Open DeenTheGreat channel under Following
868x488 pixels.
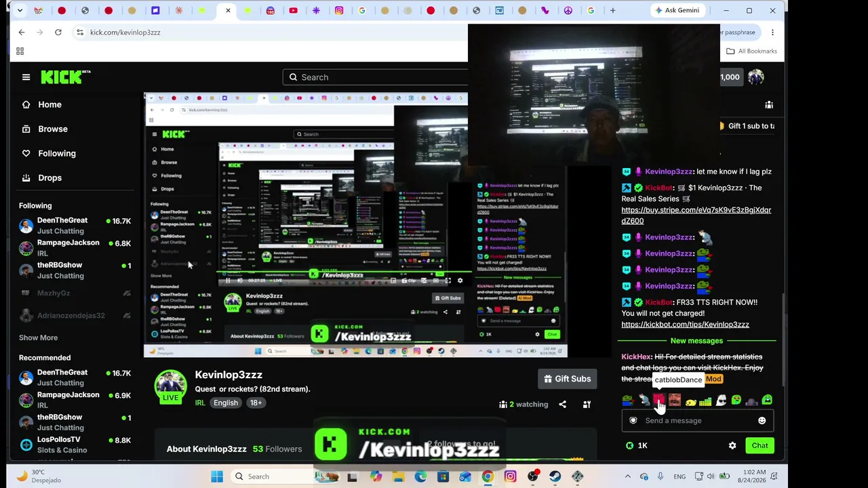tap(75, 226)
